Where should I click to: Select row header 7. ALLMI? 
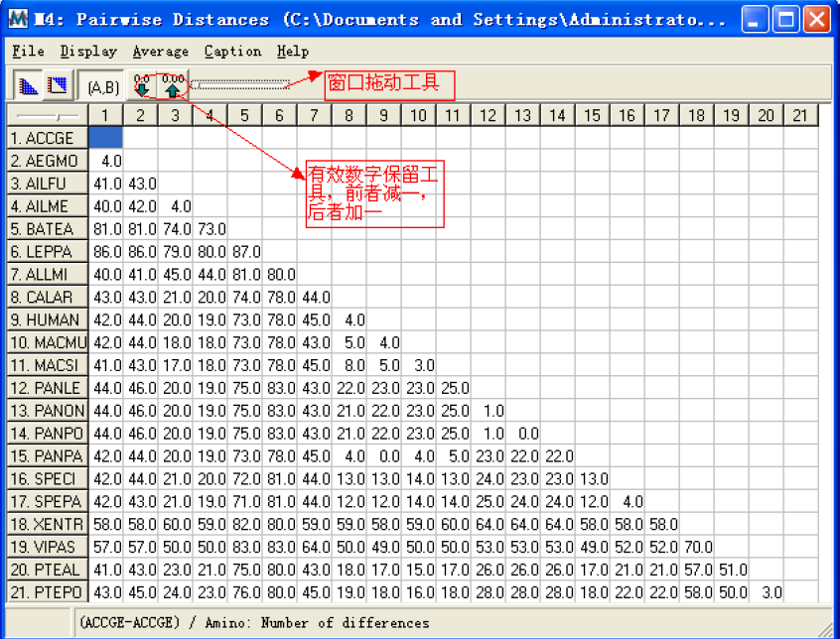pyautogui.click(x=47, y=275)
